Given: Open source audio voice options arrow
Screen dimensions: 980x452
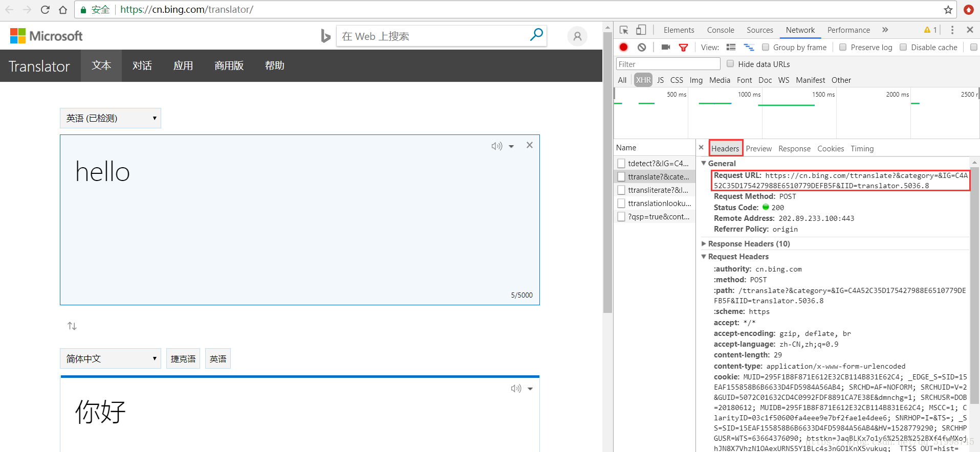Looking at the screenshot, I should 511,147.
